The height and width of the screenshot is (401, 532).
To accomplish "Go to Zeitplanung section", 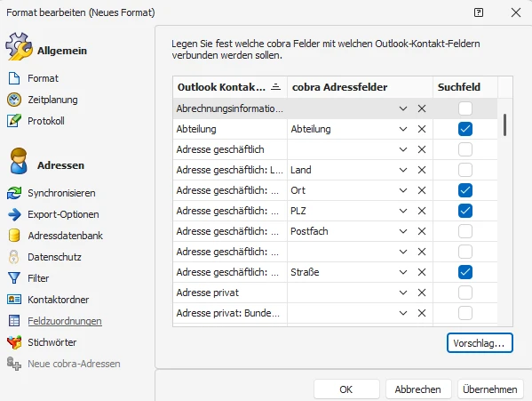I will point(52,100).
